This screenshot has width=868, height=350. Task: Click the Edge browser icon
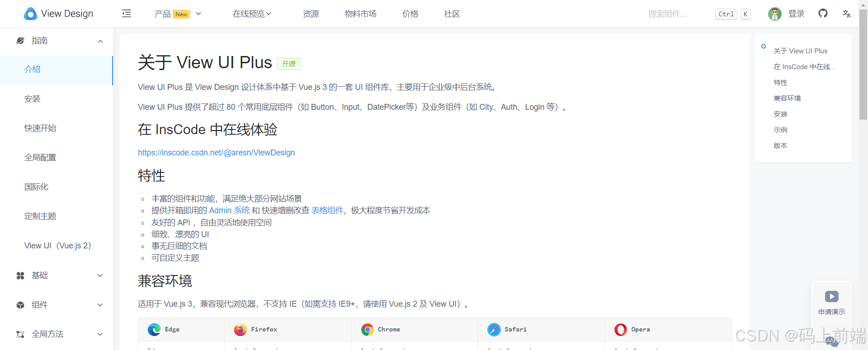tap(154, 330)
